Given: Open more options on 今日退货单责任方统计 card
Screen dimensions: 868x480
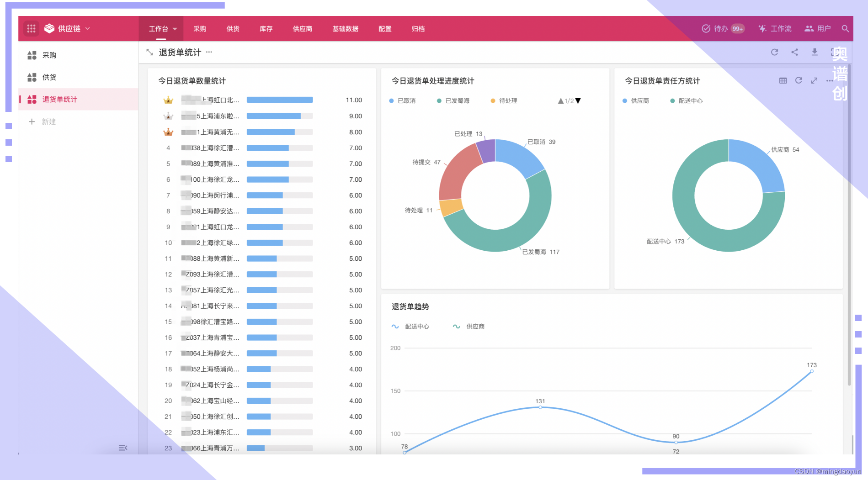Looking at the screenshot, I should (x=830, y=81).
